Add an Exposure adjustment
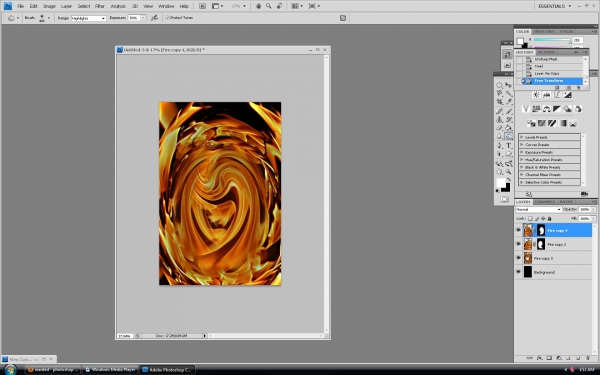 click(x=567, y=95)
